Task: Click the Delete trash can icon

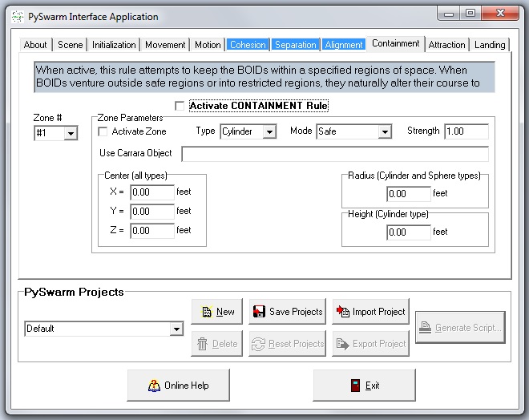Action: (x=203, y=344)
